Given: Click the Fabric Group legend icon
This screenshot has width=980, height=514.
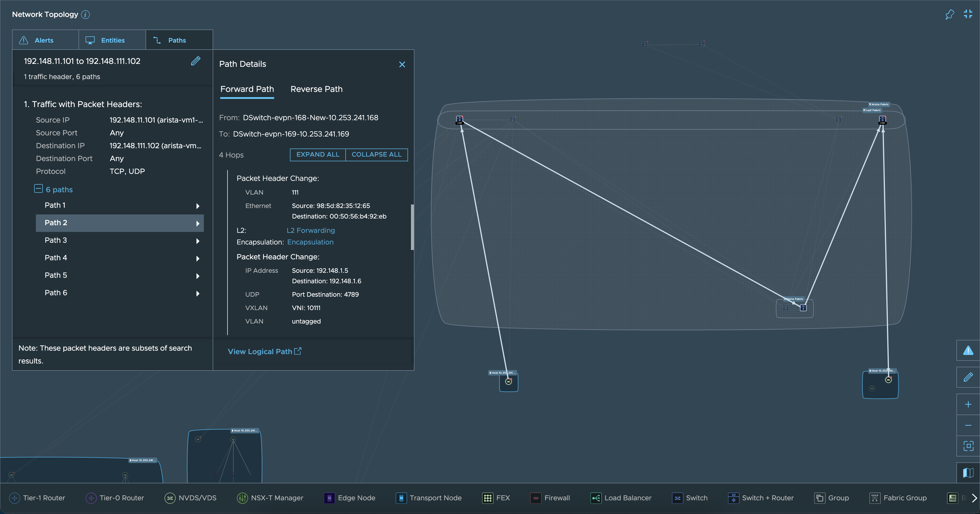Looking at the screenshot, I should (874, 498).
